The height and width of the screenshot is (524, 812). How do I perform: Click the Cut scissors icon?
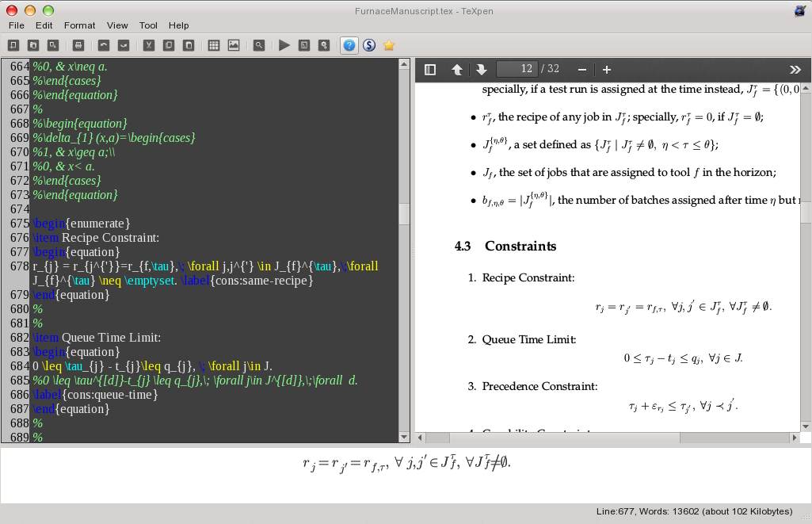click(x=148, y=45)
